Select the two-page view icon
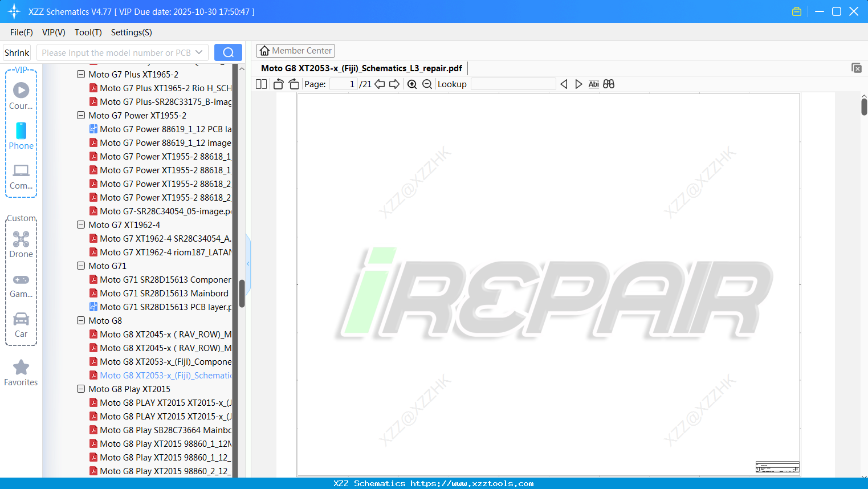The height and width of the screenshot is (489, 868). point(260,84)
